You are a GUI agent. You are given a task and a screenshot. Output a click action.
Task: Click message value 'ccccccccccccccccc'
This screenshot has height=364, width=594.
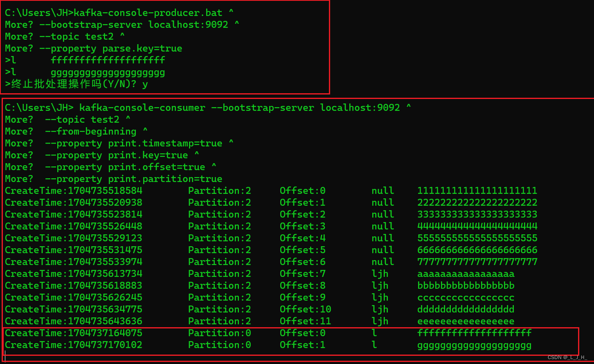[466, 297]
